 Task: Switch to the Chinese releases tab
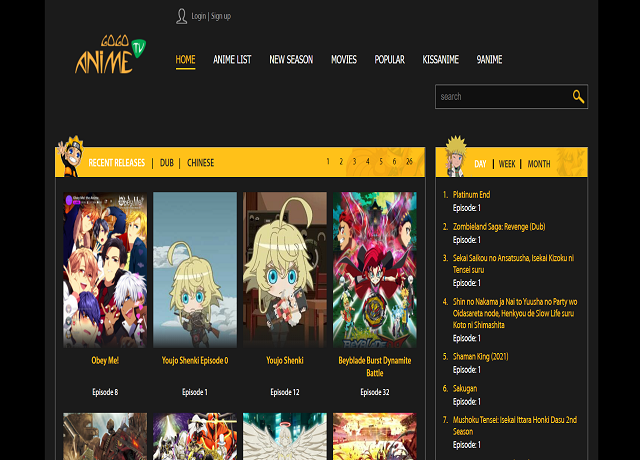200,163
